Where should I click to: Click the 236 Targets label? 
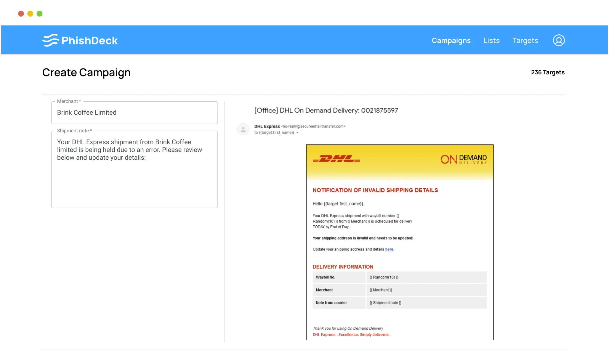(547, 72)
